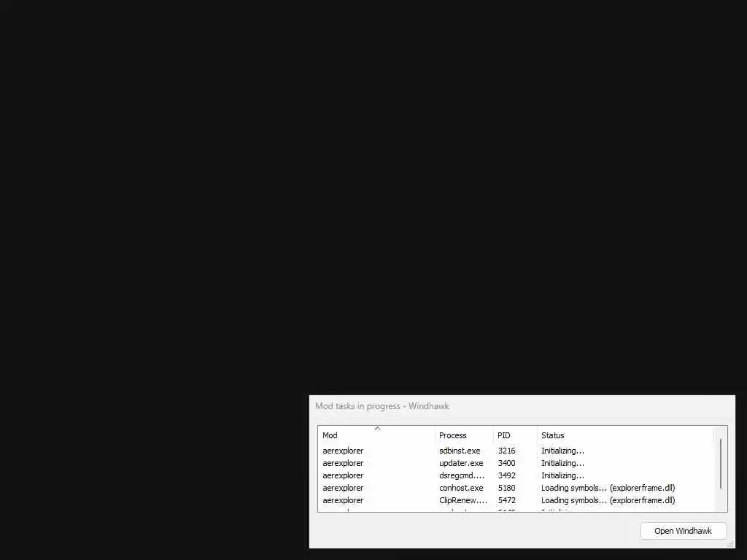Click Loading symbols status for ClipRenew row
Viewport: 747px width, 560px height.
click(608, 500)
